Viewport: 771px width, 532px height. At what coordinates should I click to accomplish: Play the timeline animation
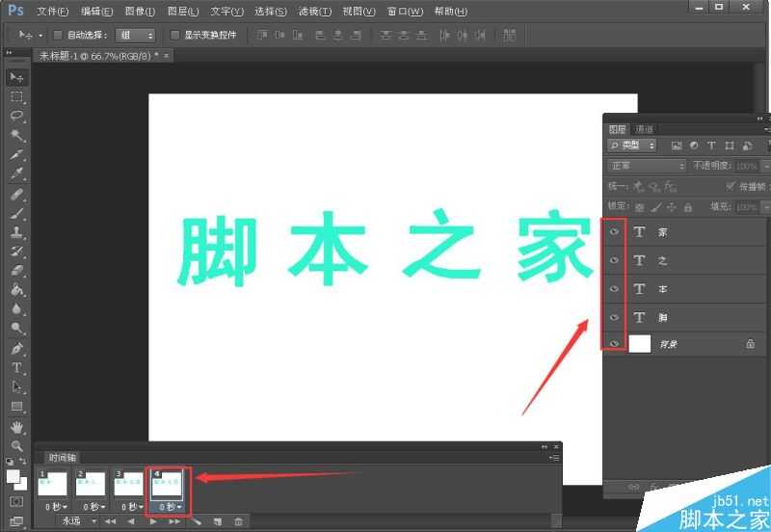pyautogui.click(x=153, y=521)
